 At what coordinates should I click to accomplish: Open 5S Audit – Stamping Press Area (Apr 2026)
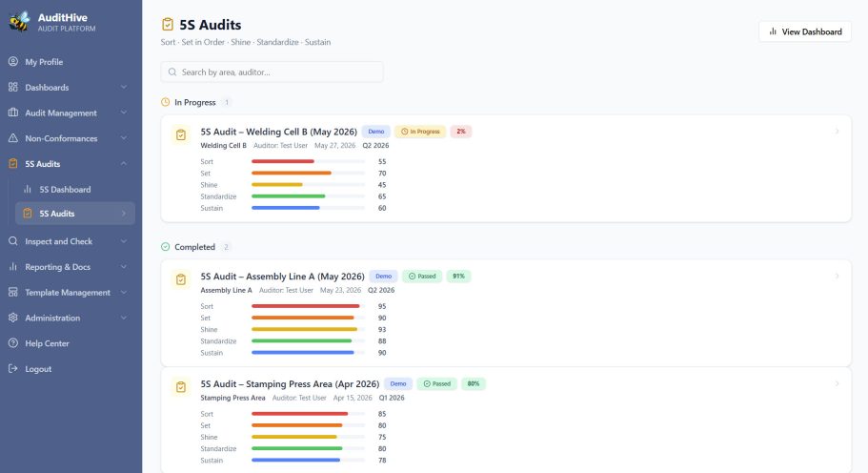(x=290, y=383)
